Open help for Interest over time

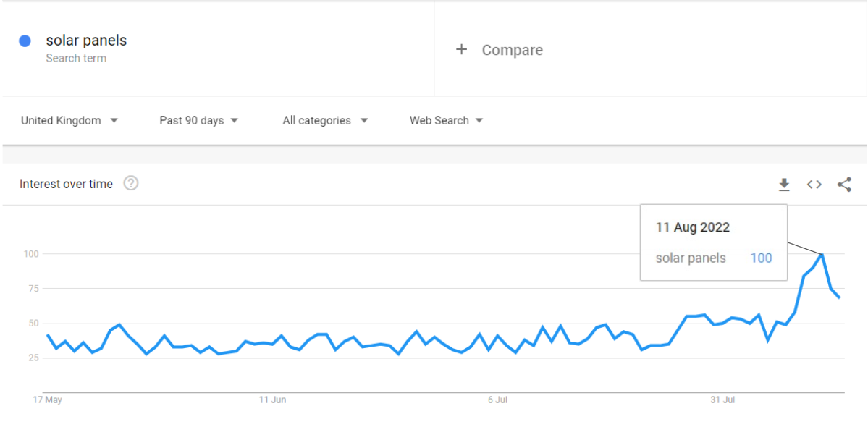(130, 183)
